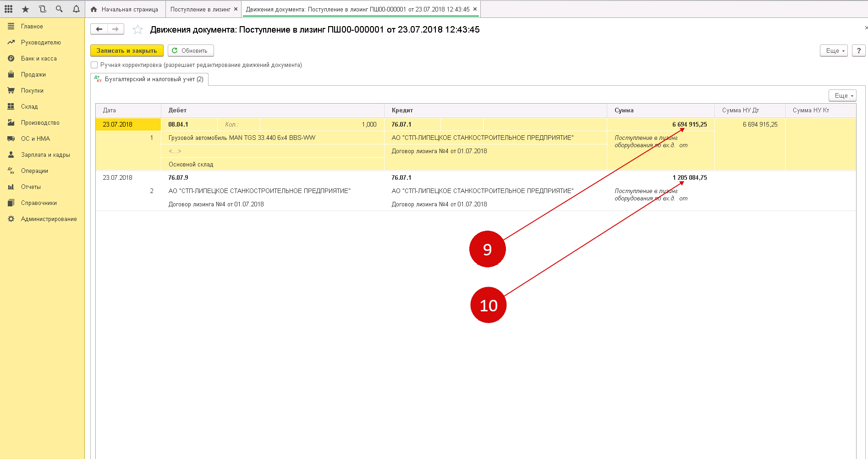Open the History icon in top bar
This screenshot has height=459, width=868.
point(42,9)
